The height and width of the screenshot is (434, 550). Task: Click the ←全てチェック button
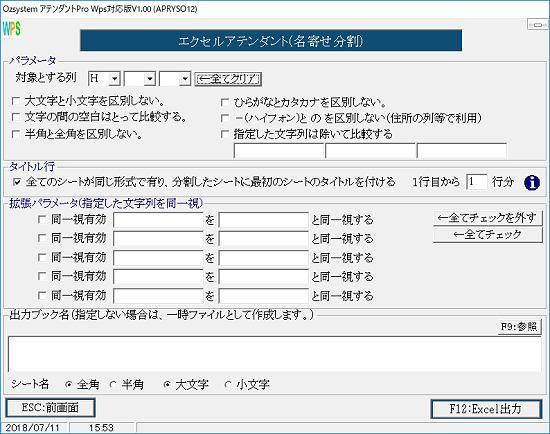(x=488, y=234)
